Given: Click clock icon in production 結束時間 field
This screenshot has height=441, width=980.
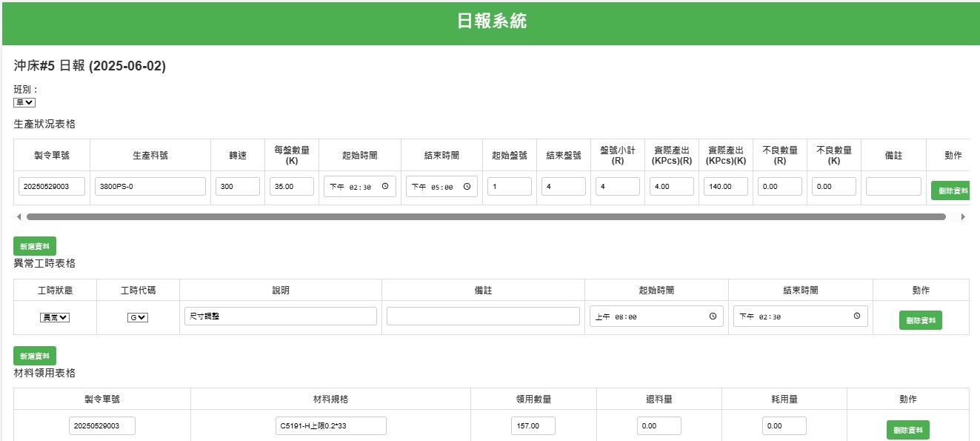Looking at the screenshot, I should coord(467,187).
